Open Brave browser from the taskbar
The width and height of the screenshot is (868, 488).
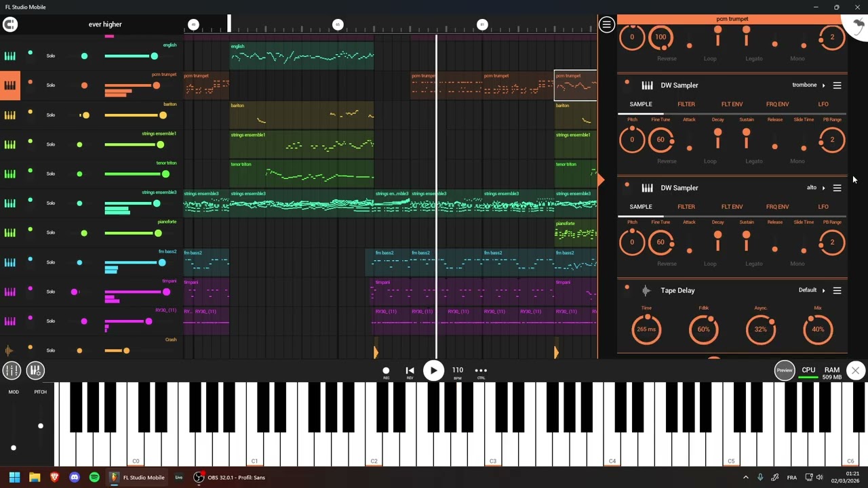(55, 477)
